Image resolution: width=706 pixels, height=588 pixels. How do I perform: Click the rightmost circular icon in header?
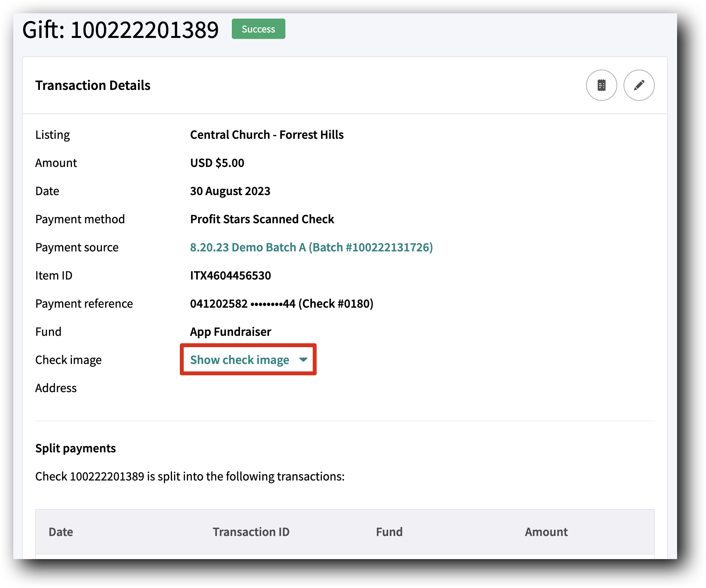[639, 85]
